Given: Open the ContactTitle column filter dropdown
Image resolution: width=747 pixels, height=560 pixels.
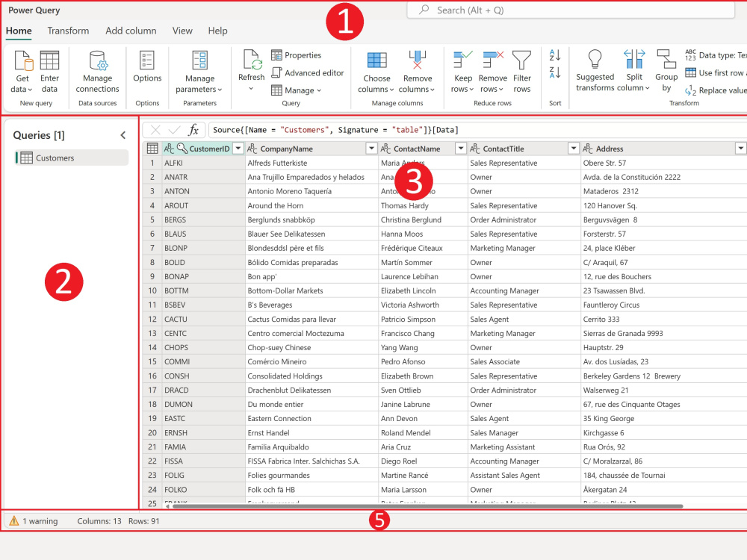Looking at the screenshot, I should (574, 149).
